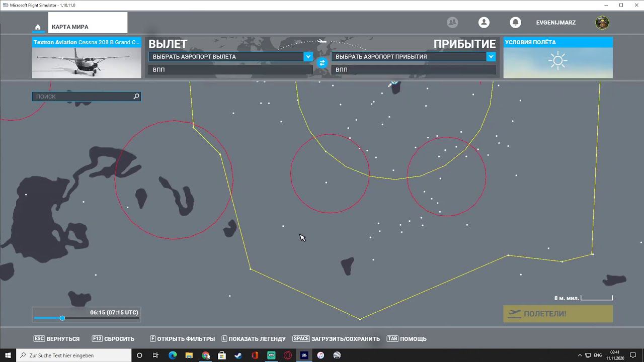
Task: Click Вернуться back button
Action: [56, 339]
